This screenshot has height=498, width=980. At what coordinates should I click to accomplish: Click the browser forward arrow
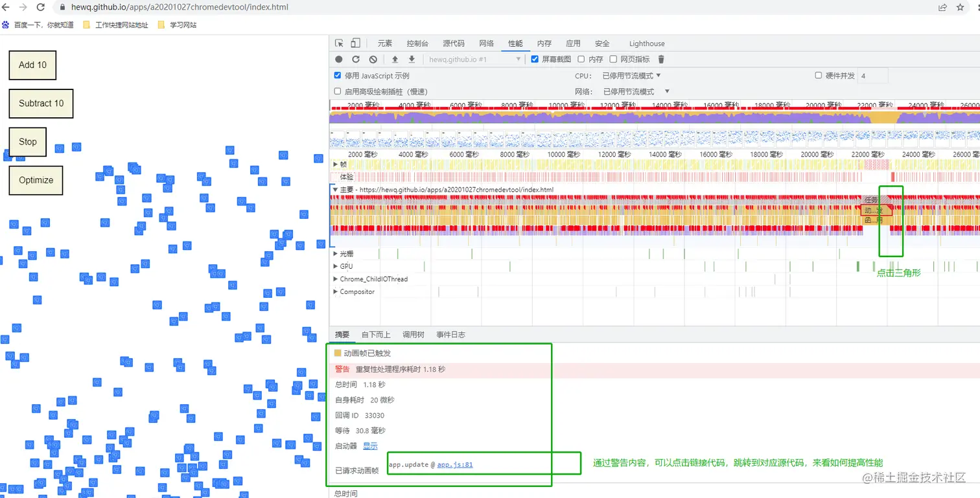[24, 7]
